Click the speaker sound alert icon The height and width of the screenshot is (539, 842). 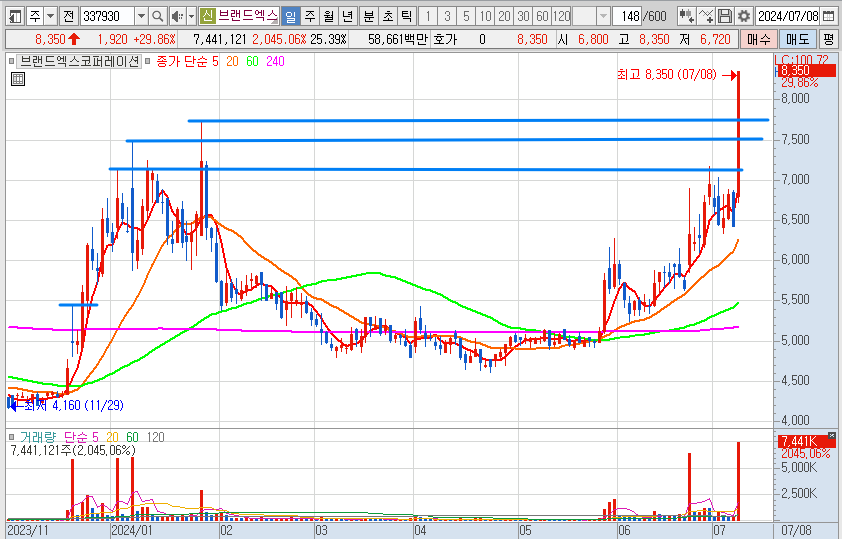(x=177, y=16)
